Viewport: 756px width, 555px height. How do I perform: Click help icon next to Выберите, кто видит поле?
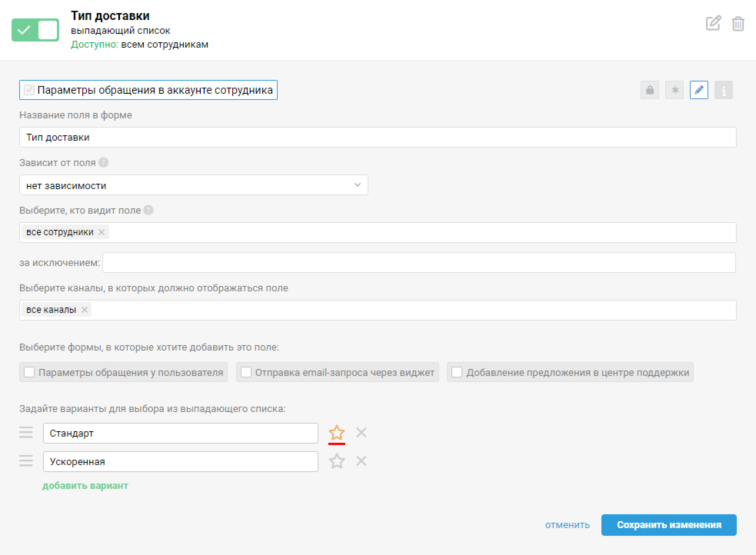[x=148, y=210]
